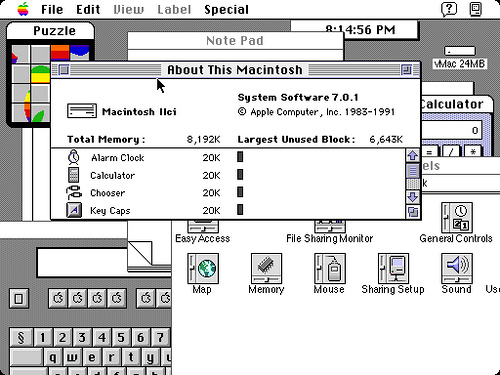Click the Alarm Clock icon in the list
Image resolution: width=500 pixels, height=375 pixels.
pos(73,157)
